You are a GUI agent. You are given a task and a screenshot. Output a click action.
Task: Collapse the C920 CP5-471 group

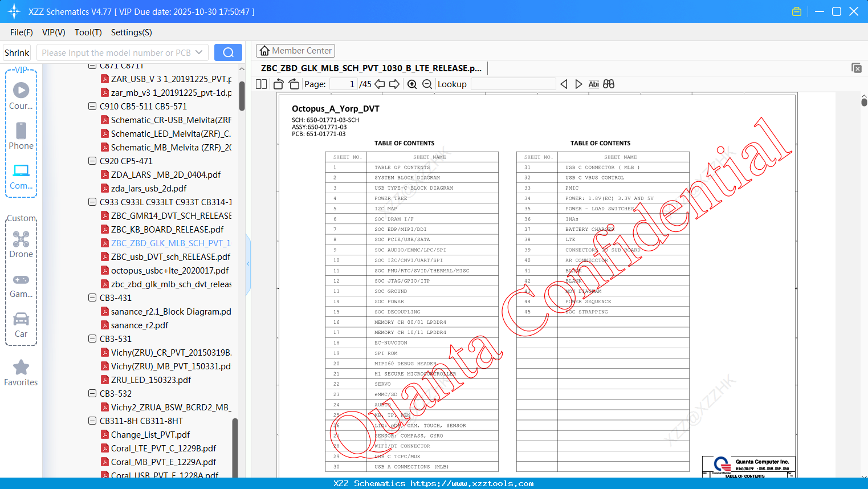click(92, 161)
